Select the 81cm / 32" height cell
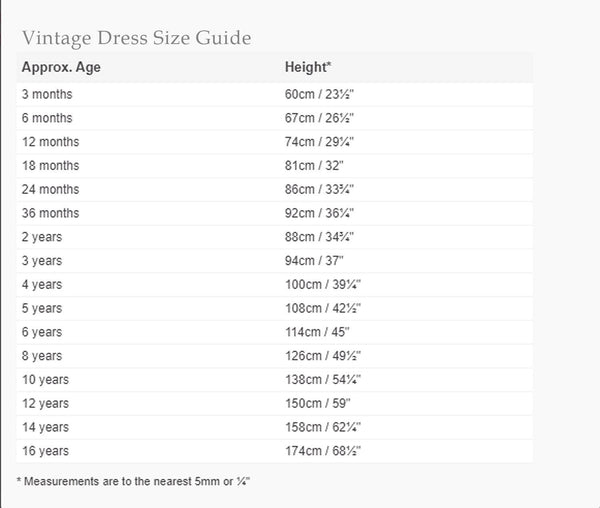This screenshot has height=508, width=600. 313,165
